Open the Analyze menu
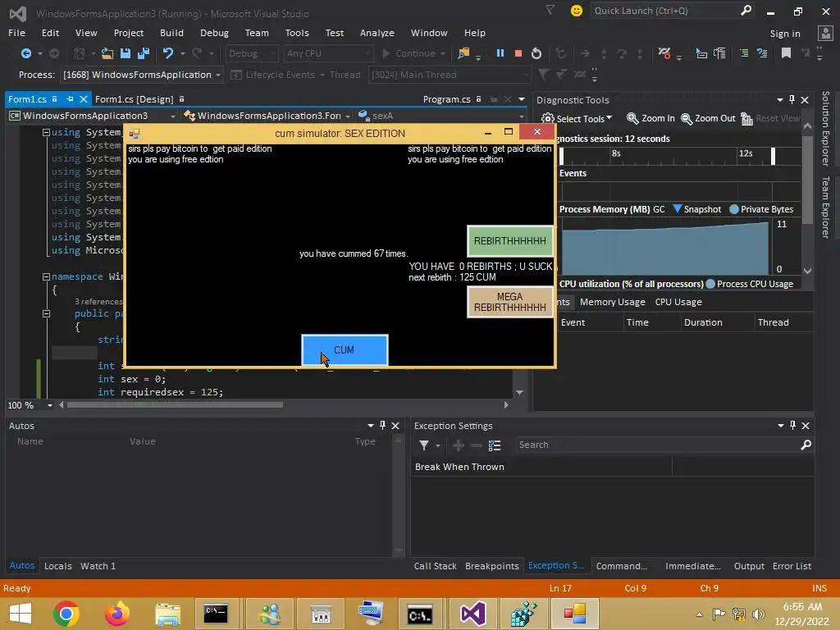 coord(377,33)
